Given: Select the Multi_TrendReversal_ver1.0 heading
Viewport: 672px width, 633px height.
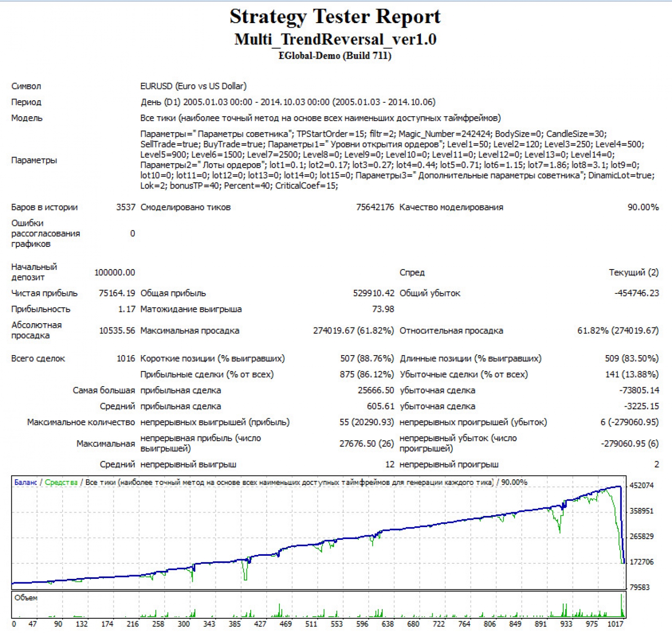Looking at the screenshot, I should (335, 39).
